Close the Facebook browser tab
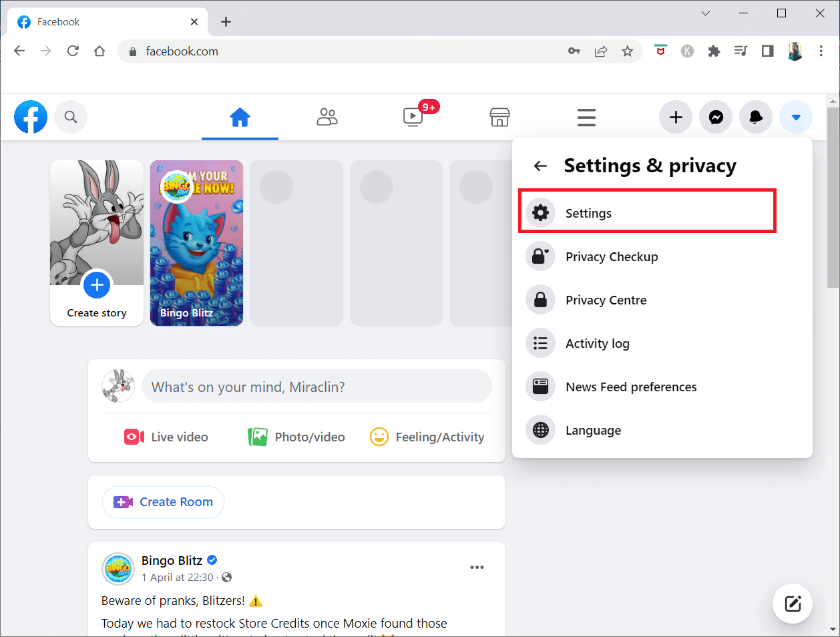The height and width of the screenshot is (637, 840). 194,22
